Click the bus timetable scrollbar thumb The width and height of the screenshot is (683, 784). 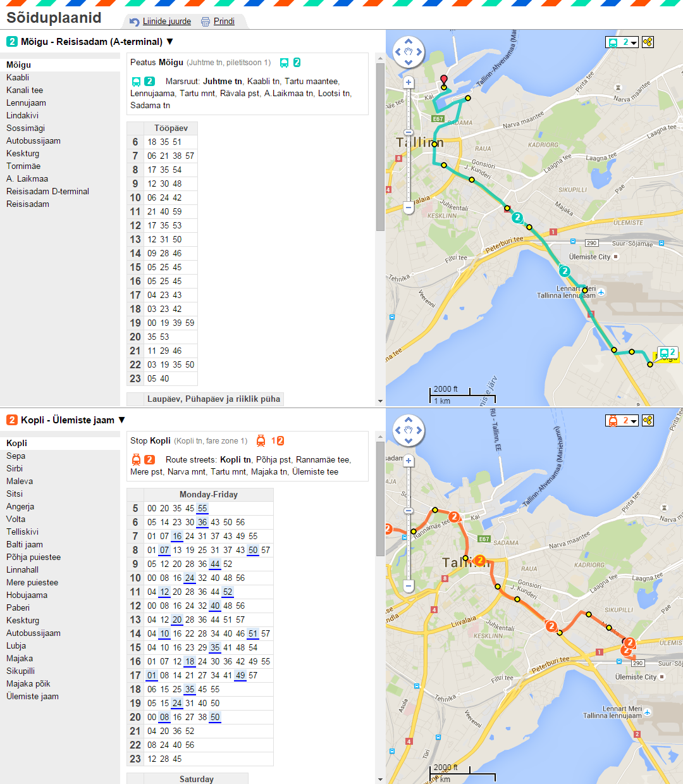[x=380, y=147]
